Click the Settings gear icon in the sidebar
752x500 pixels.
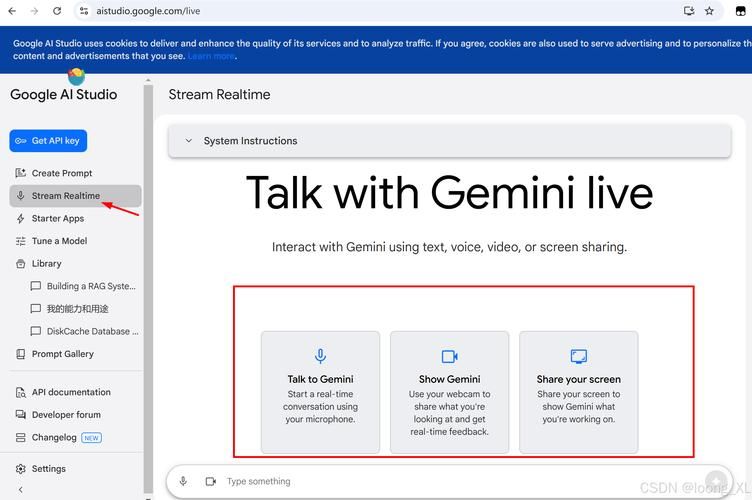(x=22, y=468)
